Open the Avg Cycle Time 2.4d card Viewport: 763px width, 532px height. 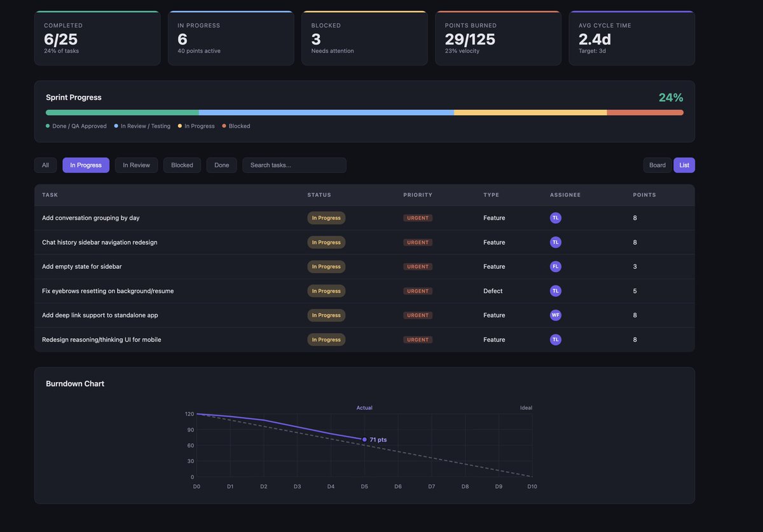631,38
